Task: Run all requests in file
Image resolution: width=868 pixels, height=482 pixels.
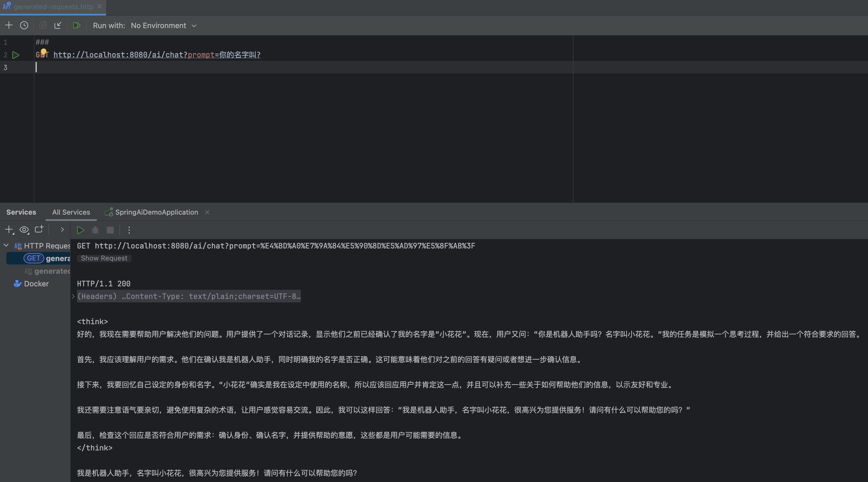Action: coord(77,25)
